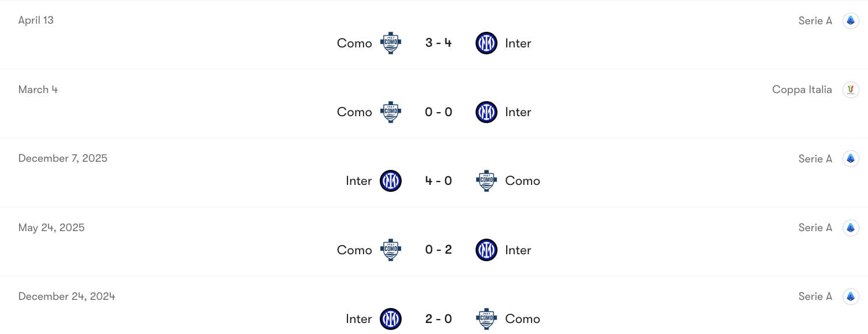
Task: Click the Inter logo in the December 24, 2024 row
Action: pyautogui.click(x=390, y=318)
